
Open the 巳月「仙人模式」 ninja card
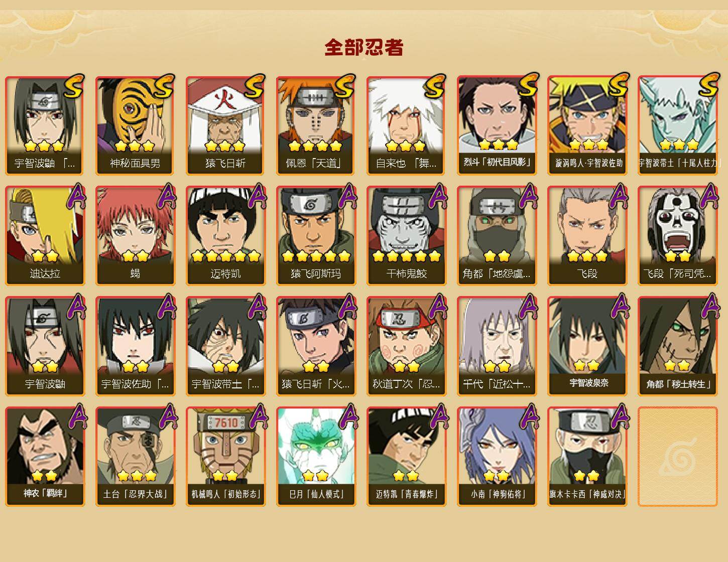(316, 457)
